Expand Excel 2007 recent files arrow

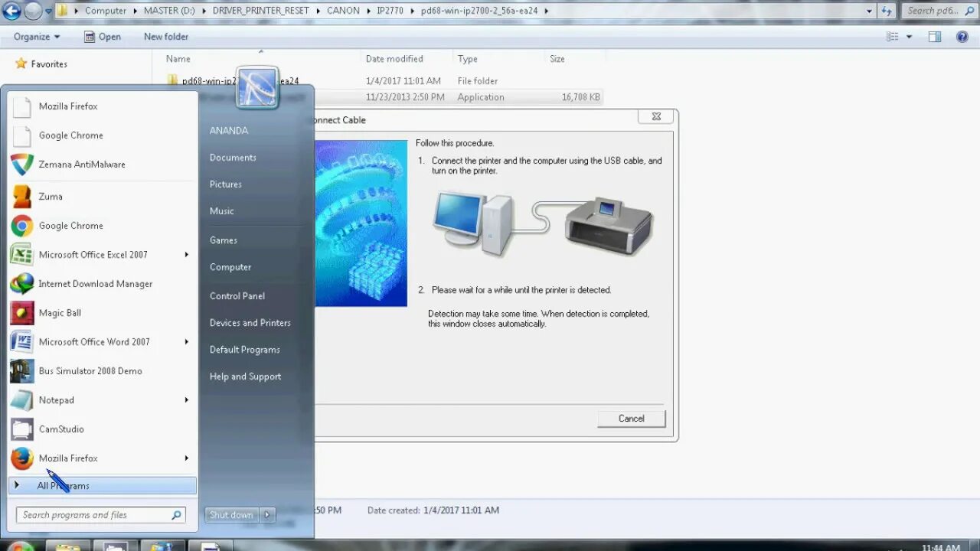186,255
